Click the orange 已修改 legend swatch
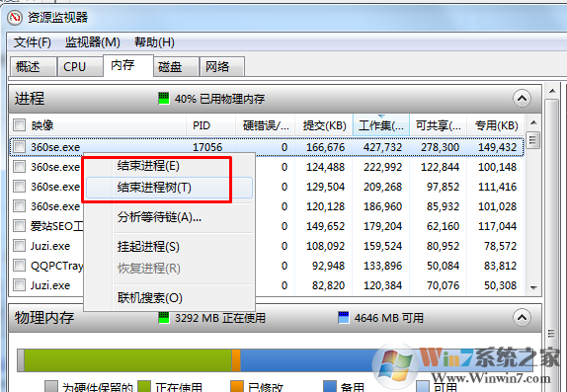Image resolution: width=567 pixels, height=392 pixels. pos(237,387)
